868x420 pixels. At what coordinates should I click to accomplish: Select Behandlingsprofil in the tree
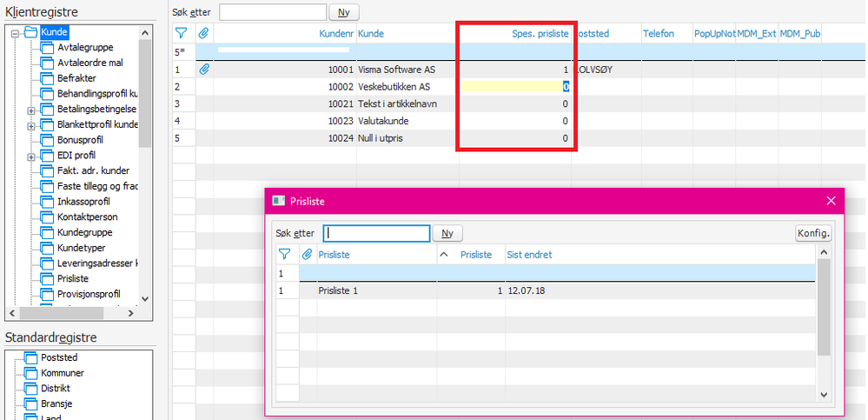[x=96, y=94]
